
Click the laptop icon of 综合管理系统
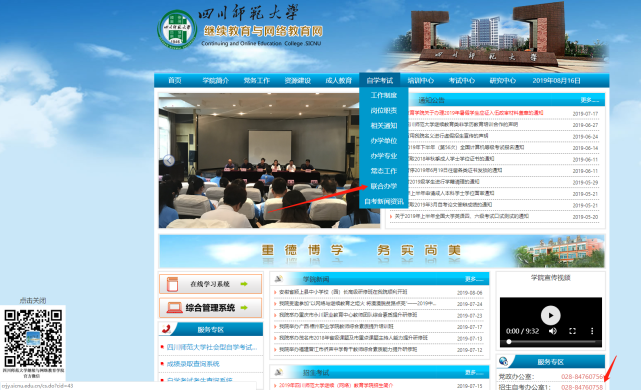coord(174,307)
